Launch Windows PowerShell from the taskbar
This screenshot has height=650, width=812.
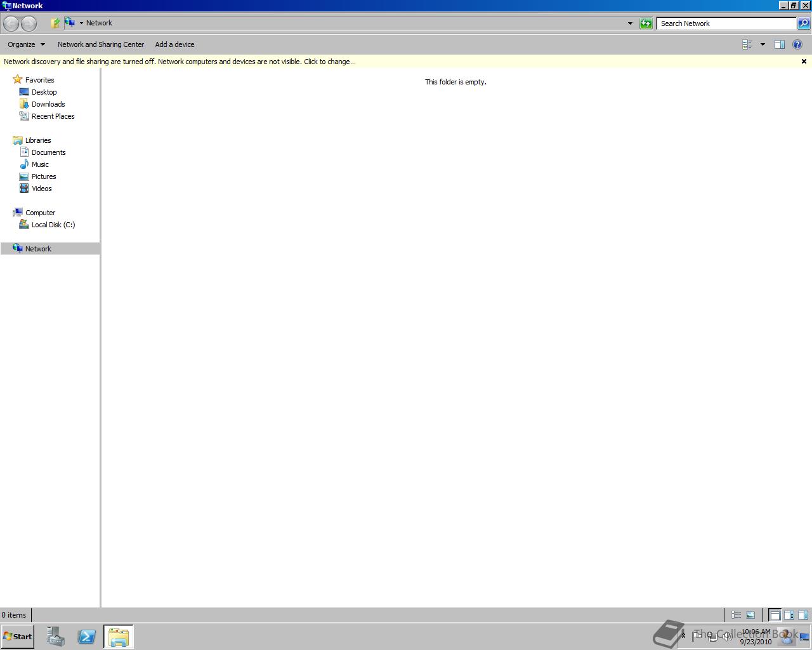[x=87, y=637]
